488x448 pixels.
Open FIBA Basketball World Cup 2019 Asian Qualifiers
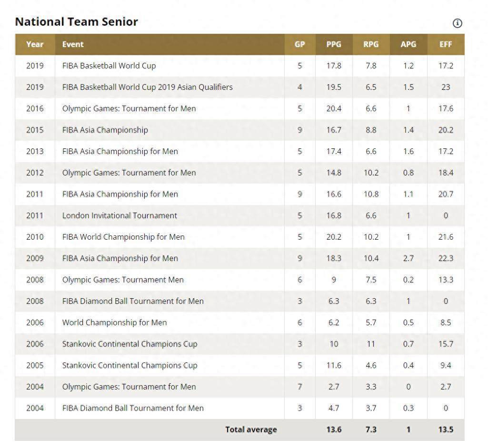pos(148,87)
